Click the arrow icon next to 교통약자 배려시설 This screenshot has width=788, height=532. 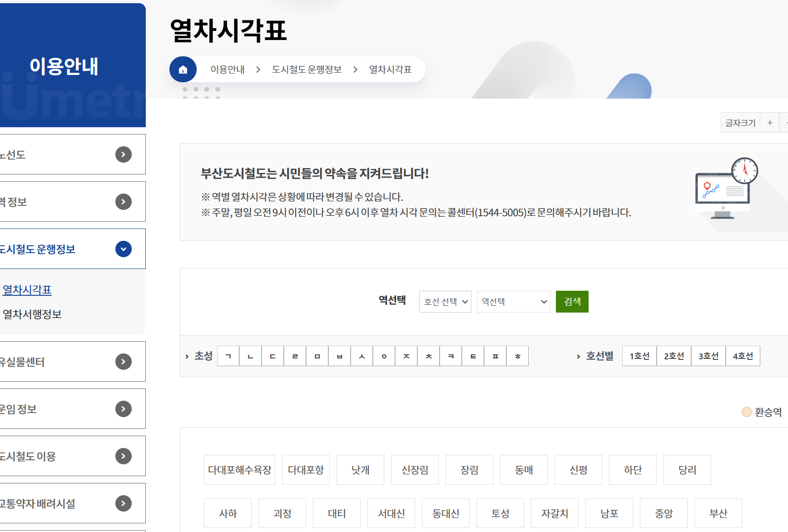(x=123, y=503)
